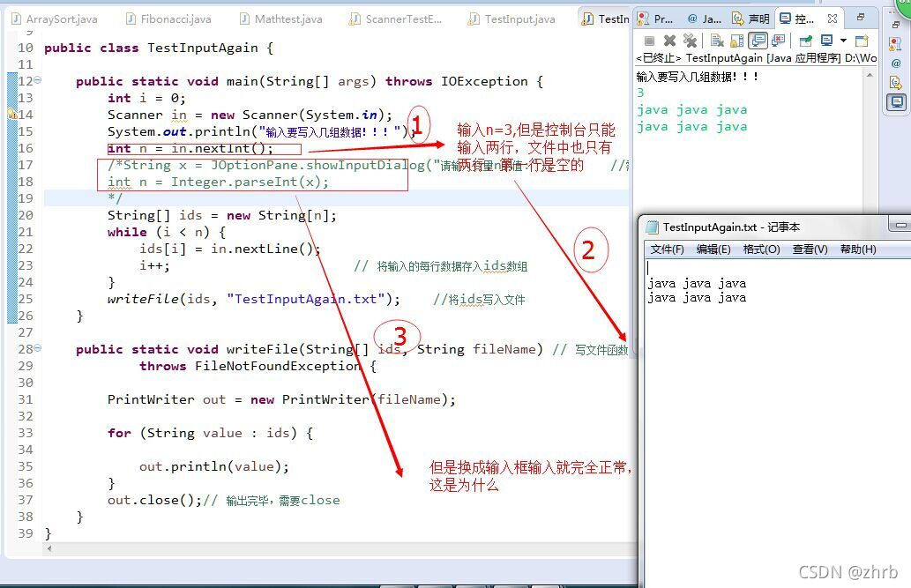Click the editor horizontal scrollbar left arrow
This screenshot has height=588, width=911.
49,548
